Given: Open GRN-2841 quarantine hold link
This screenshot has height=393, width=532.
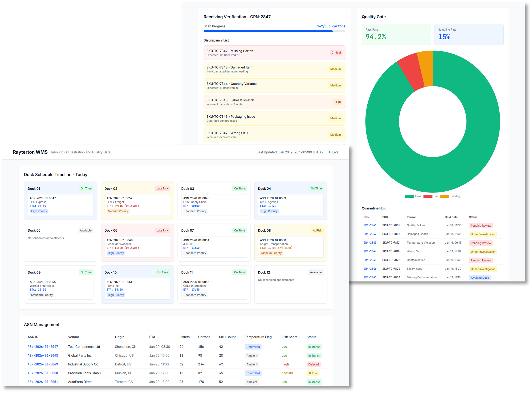Looking at the screenshot, I should (370, 225).
